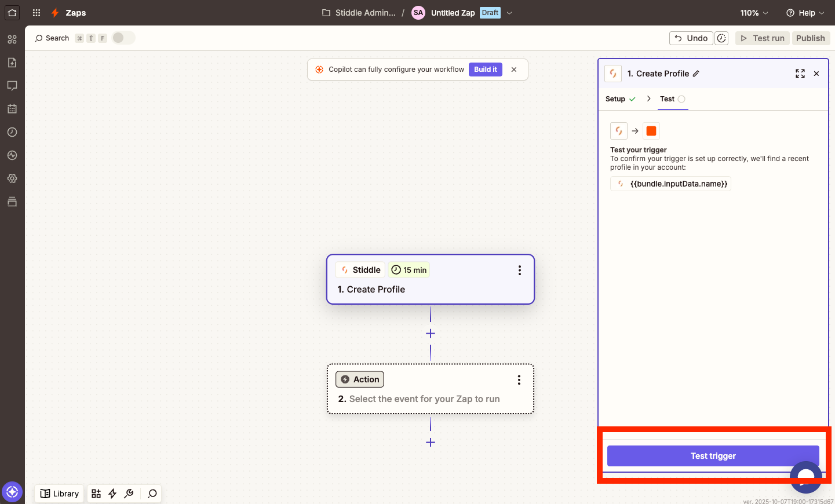
Task: Dismiss the Copilot banner
Action: pyautogui.click(x=514, y=70)
